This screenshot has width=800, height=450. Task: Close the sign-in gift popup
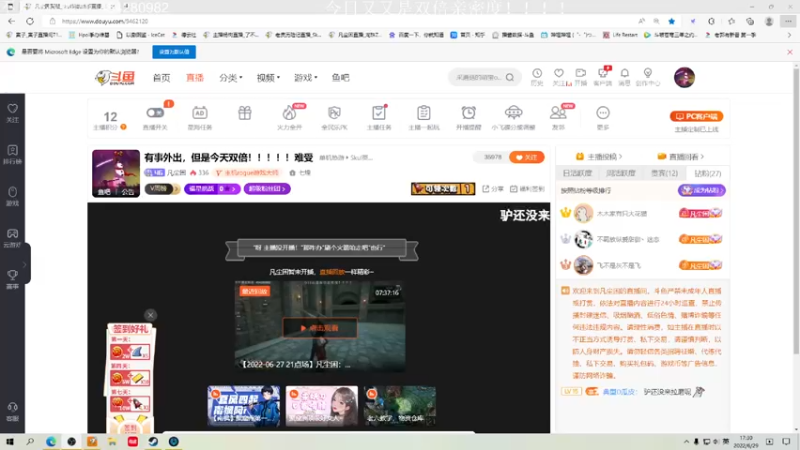[x=151, y=315]
